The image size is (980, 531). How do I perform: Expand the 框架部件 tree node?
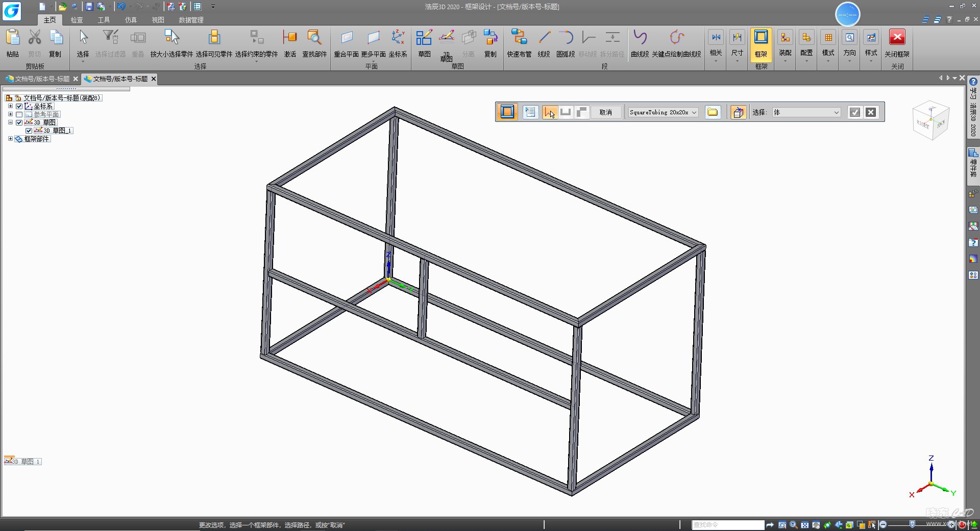coord(10,139)
